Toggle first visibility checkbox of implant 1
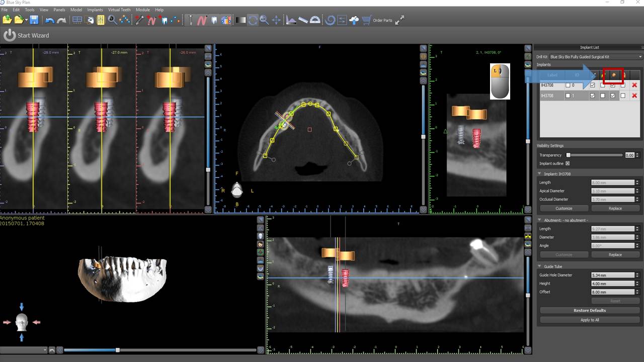 593,96
